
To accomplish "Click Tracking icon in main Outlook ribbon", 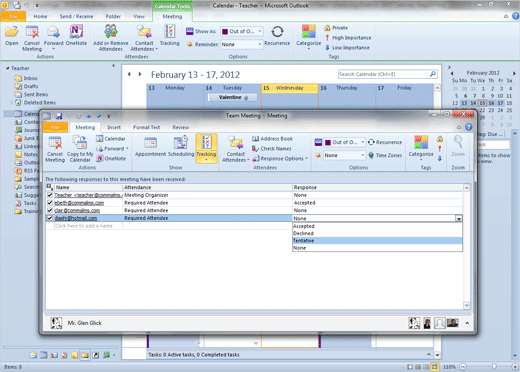I will pos(170,35).
